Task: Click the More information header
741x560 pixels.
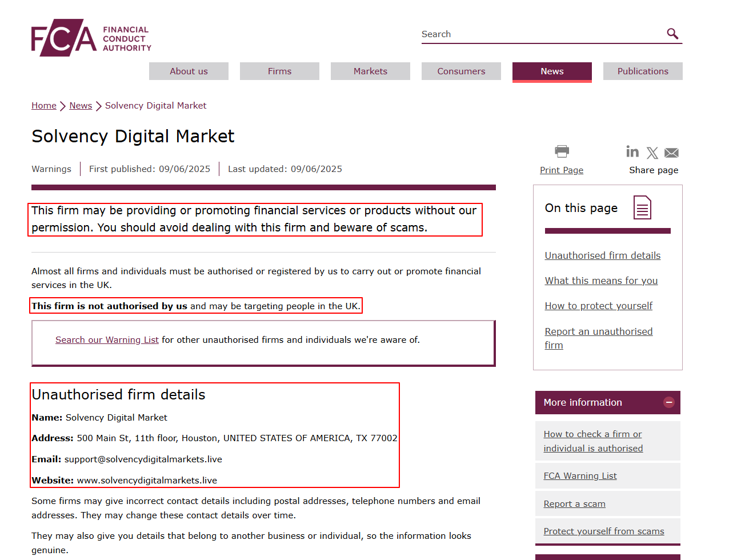Action: pyautogui.click(x=608, y=402)
